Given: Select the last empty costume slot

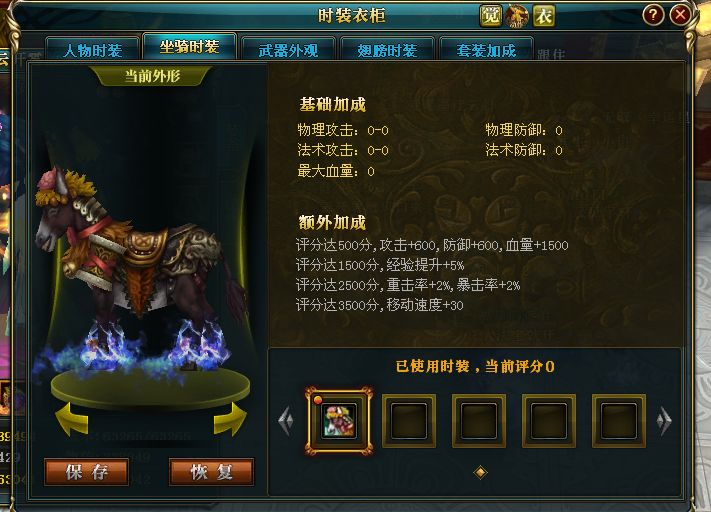Looking at the screenshot, I should coord(618,421).
